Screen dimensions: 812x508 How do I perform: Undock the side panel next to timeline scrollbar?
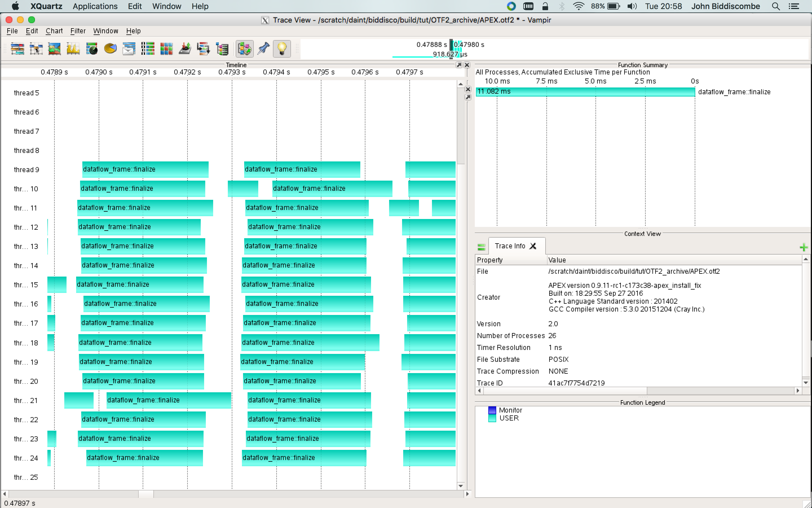pyautogui.click(x=468, y=97)
